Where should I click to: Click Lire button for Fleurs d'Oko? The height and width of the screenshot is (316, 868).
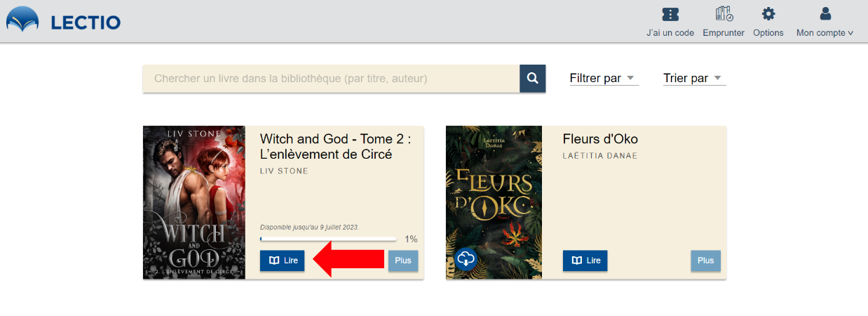pyautogui.click(x=585, y=261)
